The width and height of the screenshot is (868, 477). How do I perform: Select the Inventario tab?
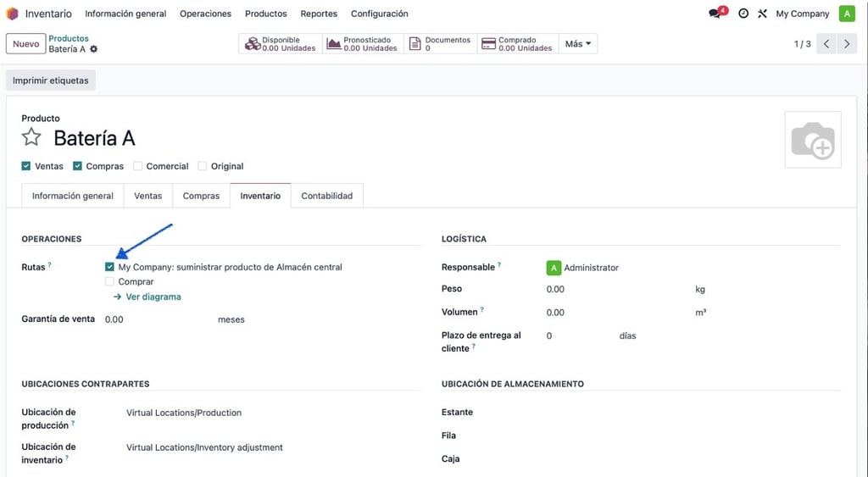coord(260,196)
